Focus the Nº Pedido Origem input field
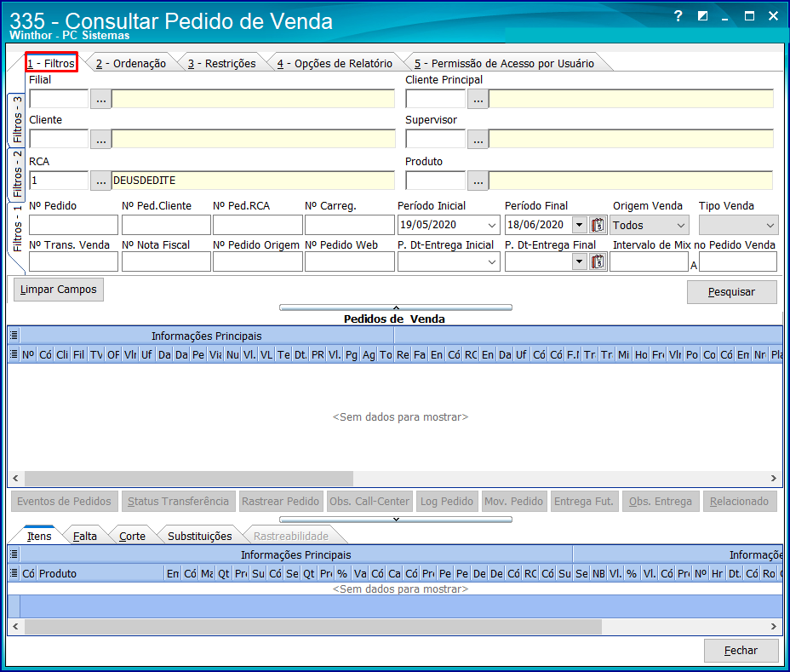 click(x=258, y=261)
